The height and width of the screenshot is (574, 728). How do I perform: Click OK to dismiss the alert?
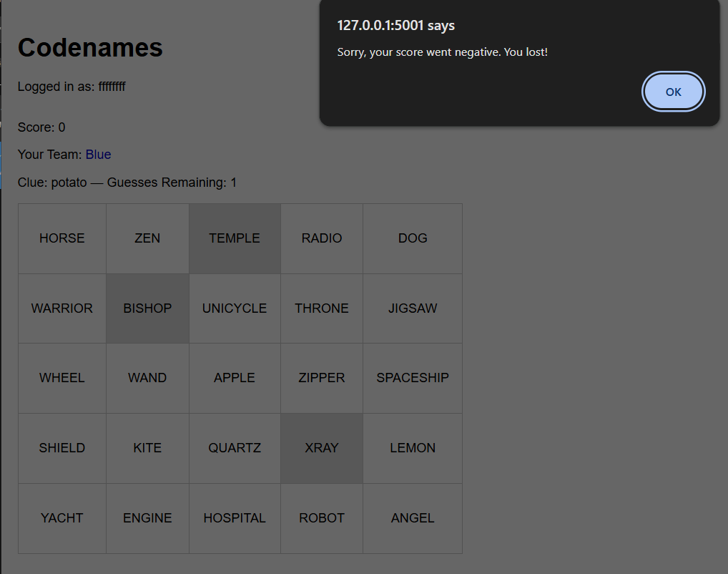[673, 92]
